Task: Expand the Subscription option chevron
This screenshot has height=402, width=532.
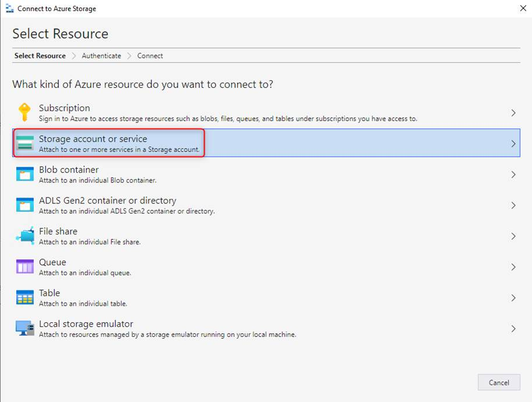Action: click(x=513, y=113)
